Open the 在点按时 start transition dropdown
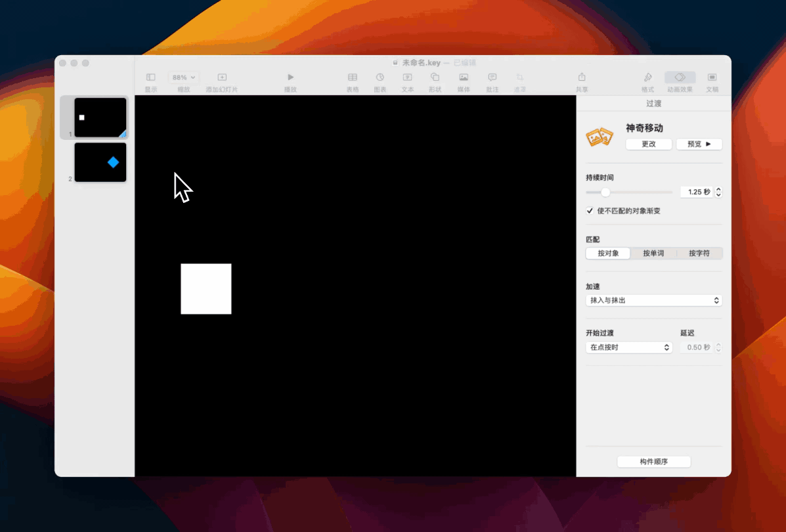Image resolution: width=786 pixels, height=532 pixels. coord(628,347)
